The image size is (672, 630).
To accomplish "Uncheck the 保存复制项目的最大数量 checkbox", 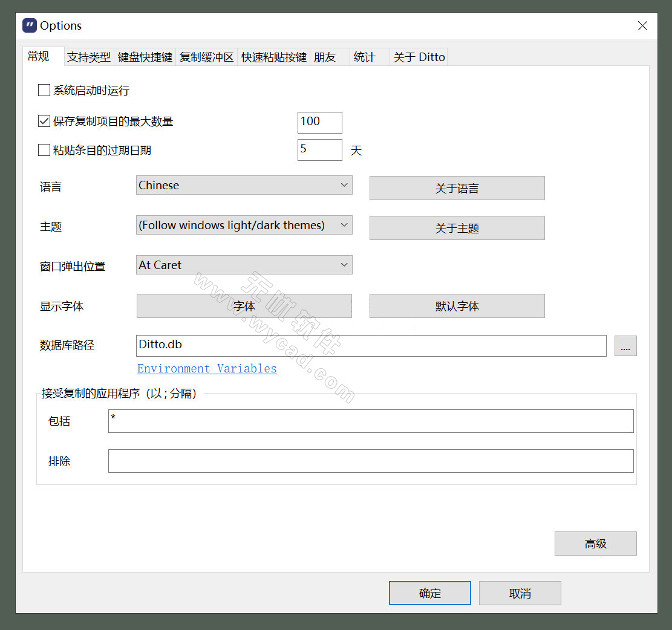I will click(44, 122).
